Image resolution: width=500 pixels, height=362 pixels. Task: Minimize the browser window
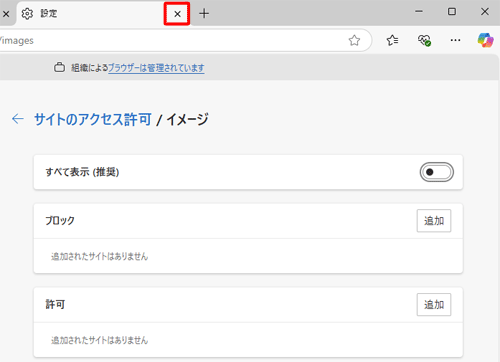[419, 12]
